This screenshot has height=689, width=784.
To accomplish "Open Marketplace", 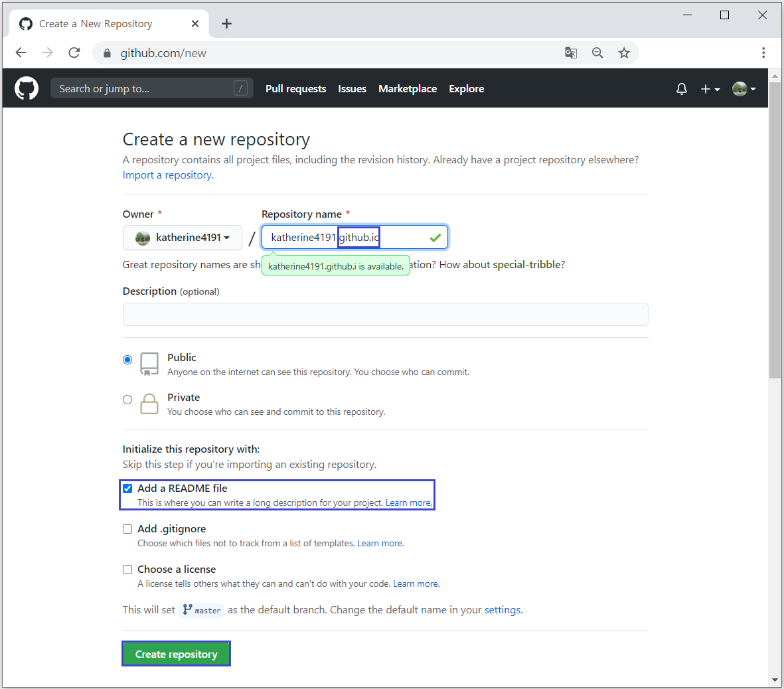I will pyautogui.click(x=408, y=88).
